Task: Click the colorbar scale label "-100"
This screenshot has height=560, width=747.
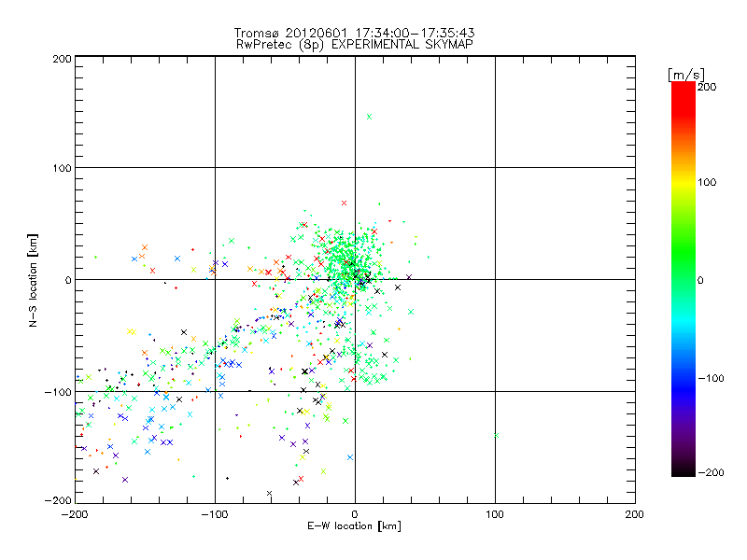Action: (711, 379)
